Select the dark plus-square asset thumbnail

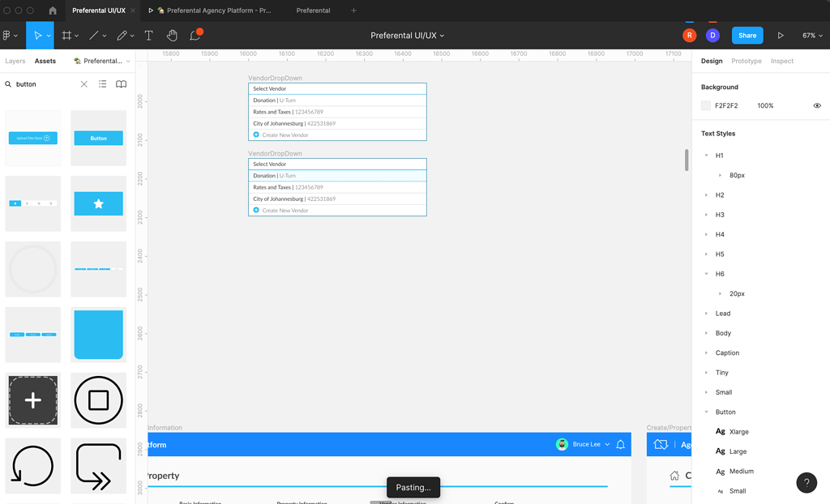click(32, 400)
